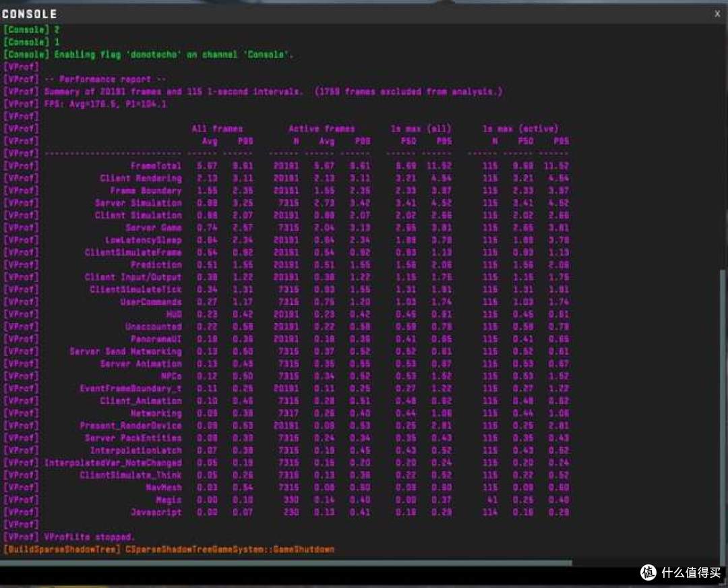Click the 'Server Send Networking' row label
The image size is (728, 588).
[125, 351]
